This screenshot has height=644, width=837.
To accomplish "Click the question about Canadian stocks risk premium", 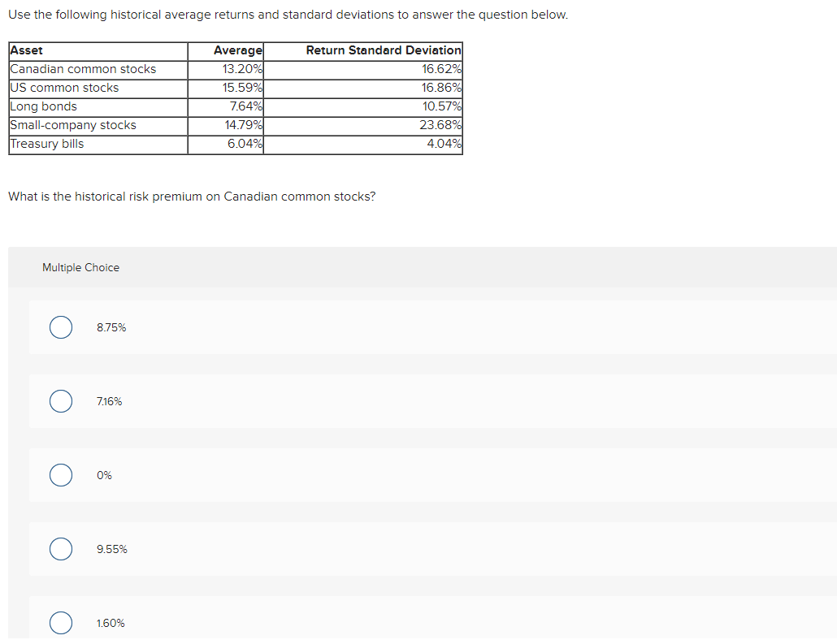I will tap(191, 196).
